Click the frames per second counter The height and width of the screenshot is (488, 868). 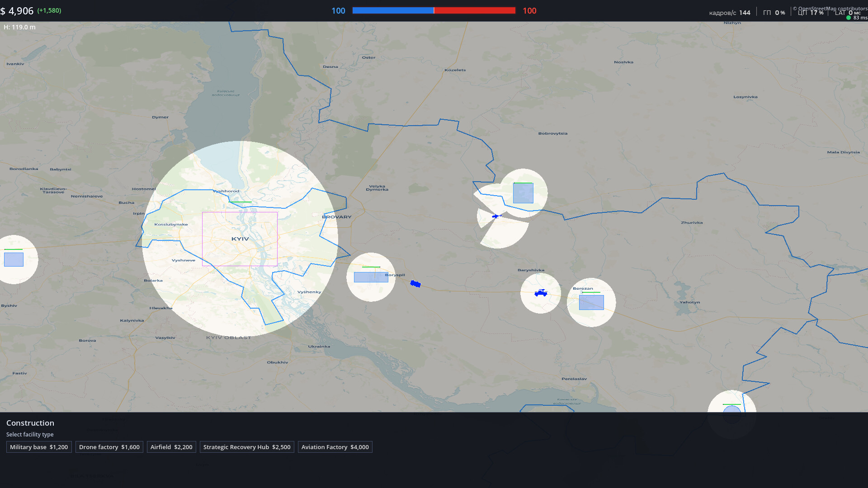point(730,13)
